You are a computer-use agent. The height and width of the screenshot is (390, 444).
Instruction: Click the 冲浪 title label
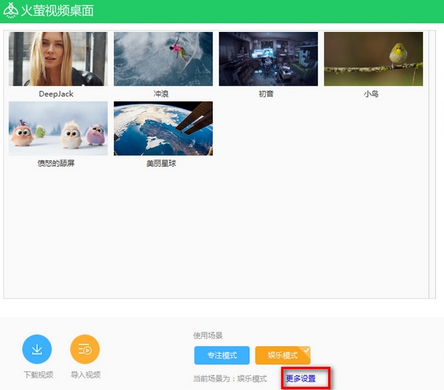pyautogui.click(x=161, y=94)
